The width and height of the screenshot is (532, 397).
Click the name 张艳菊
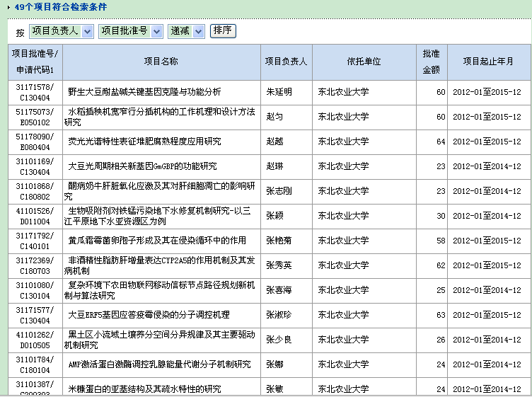279,241
